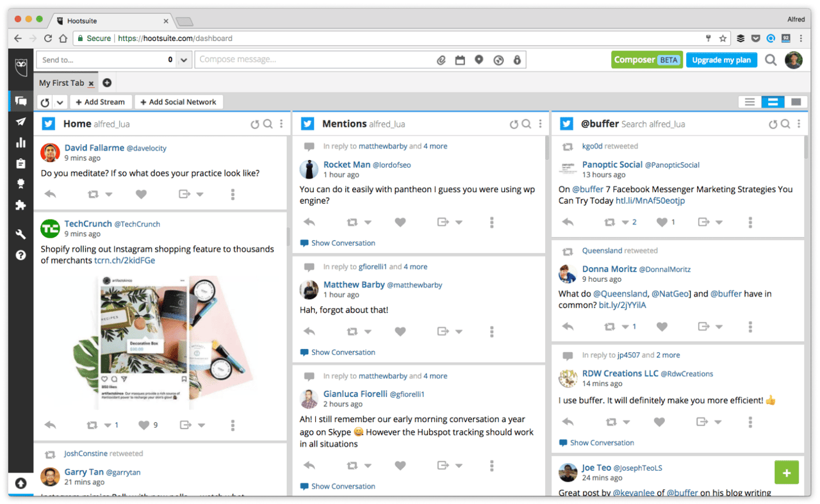This screenshot has height=504, width=820.
Task: Close My First Tab with the x
Action: click(91, 84)
